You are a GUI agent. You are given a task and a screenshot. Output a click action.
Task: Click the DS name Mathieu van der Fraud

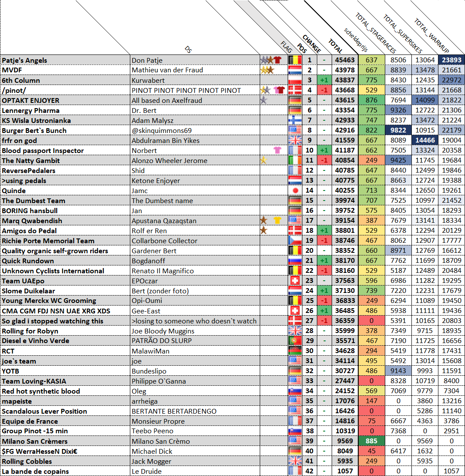pos(167,70)
